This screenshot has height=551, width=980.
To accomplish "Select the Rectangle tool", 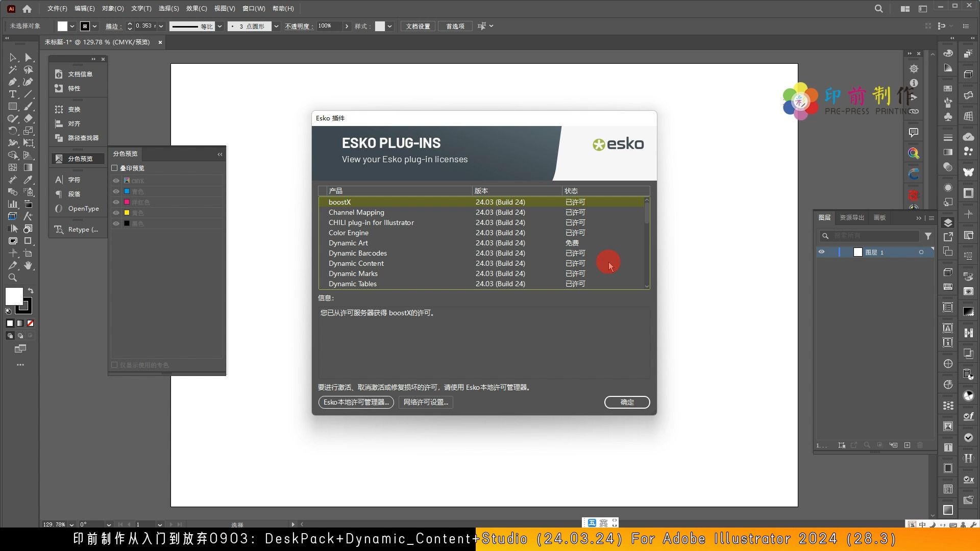I will pos(13,107).
